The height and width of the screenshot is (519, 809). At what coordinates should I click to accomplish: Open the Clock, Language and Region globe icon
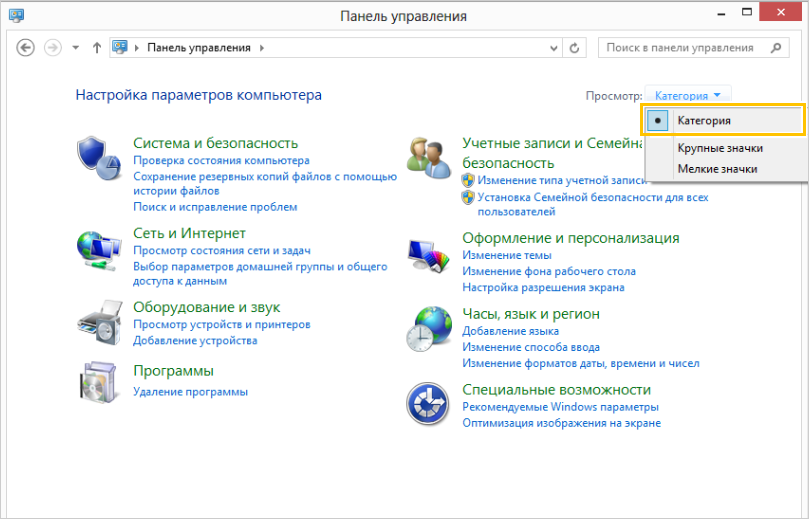click(x=429, y=327)
